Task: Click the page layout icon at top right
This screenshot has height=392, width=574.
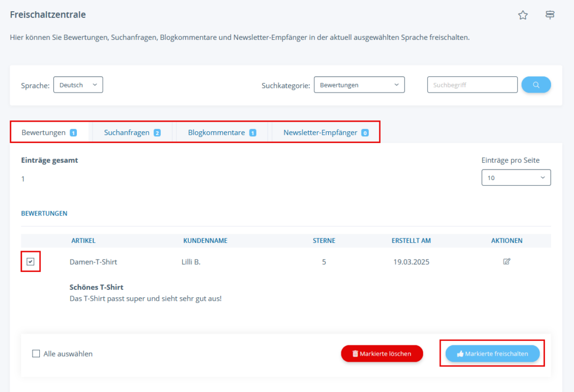Action: coord(550,15)
